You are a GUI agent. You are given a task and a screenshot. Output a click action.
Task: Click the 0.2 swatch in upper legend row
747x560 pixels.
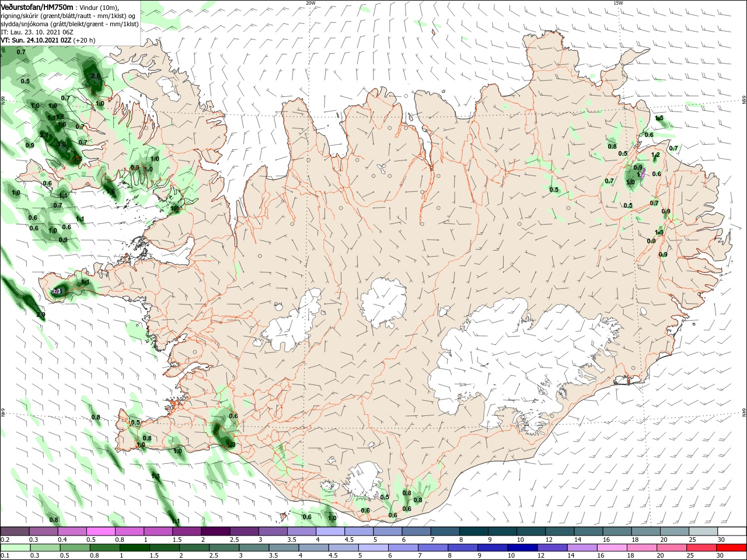tap(15, 531)
